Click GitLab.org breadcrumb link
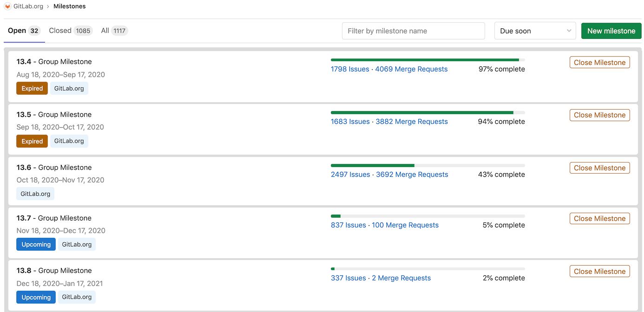The height and width of the screenshot is (312, 644). click(x=28, y=6)
